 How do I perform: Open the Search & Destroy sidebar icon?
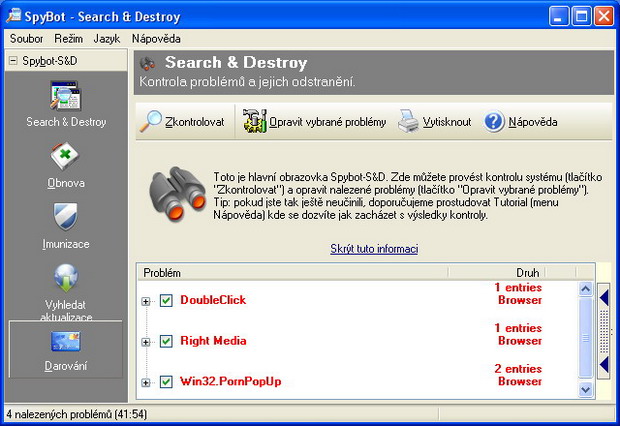(x=66, y=96)
